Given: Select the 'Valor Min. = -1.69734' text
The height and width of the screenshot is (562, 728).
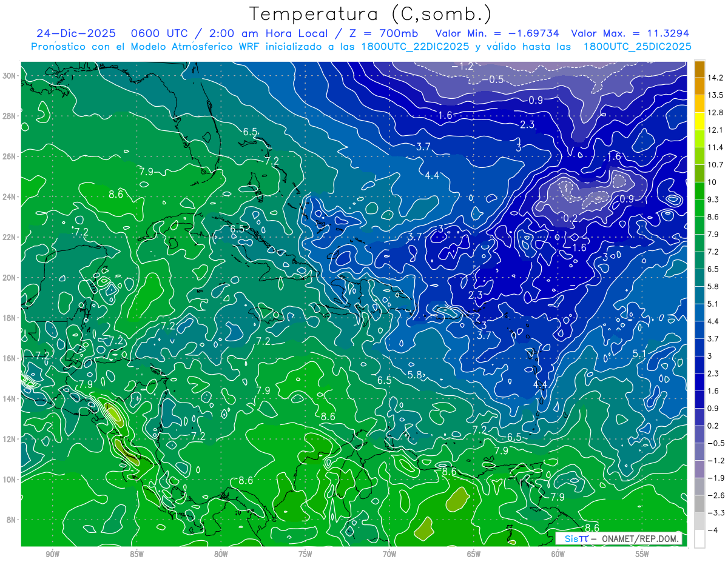Looking at the screenshot, I should (497, 33).
